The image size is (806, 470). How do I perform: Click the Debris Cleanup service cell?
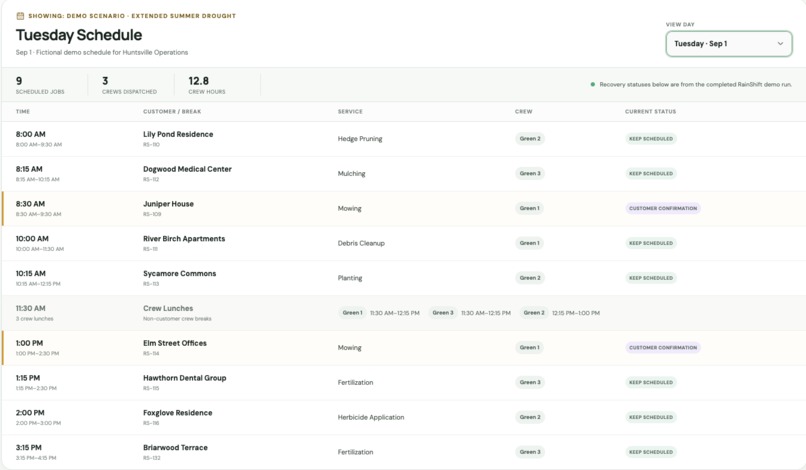coord(361,243)
